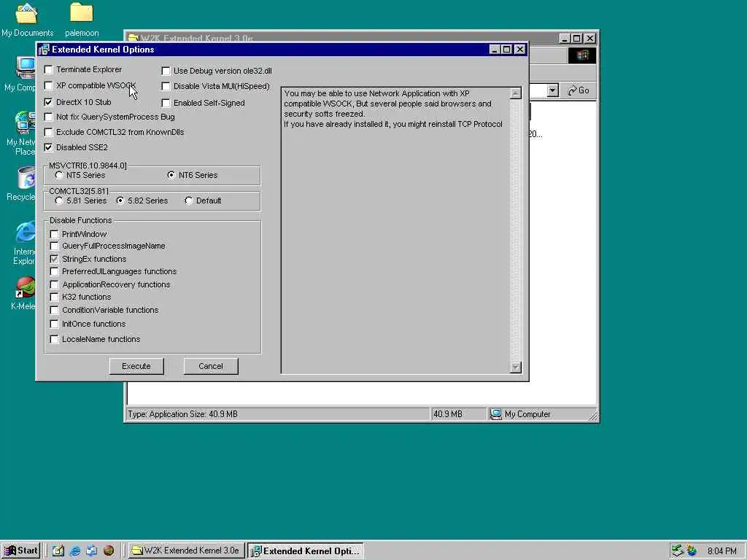
Task: Click Extended Kernel Opti... taskbar button
Action: 306,551
